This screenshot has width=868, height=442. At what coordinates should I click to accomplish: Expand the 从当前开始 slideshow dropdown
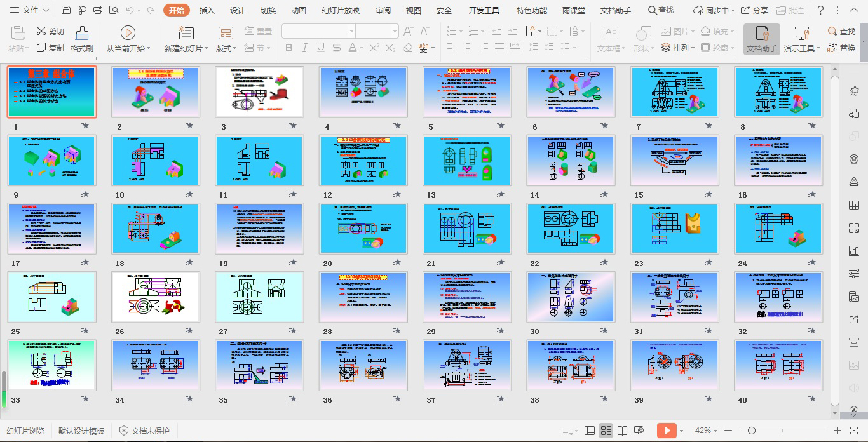(x=128, y=48)
